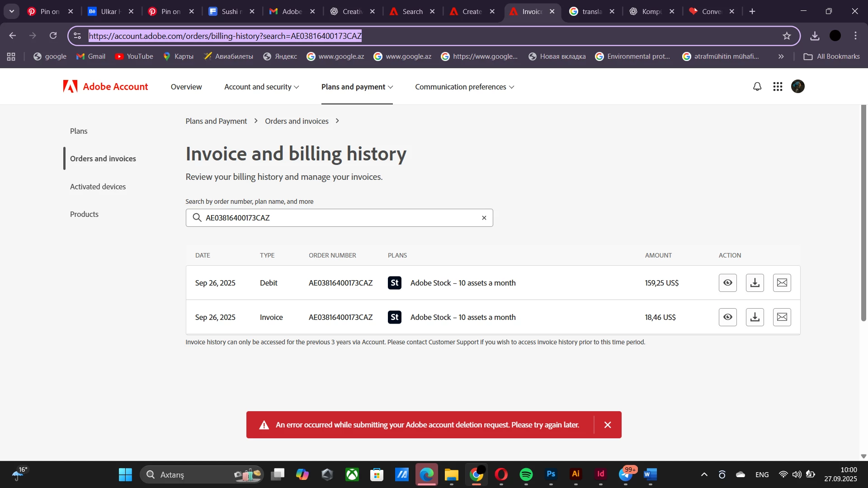Screen dimensions: 868x488
Task: Email the Debit row invoice
Action: coord(782,283)
